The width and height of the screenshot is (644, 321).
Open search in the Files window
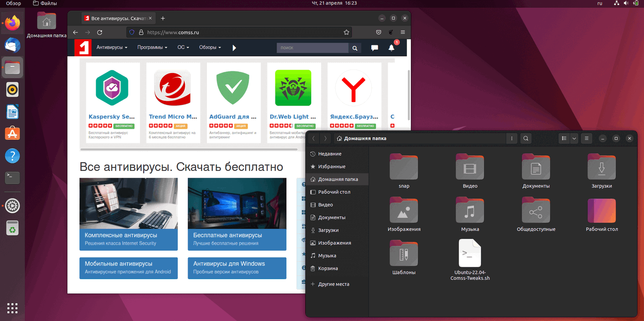526,139
